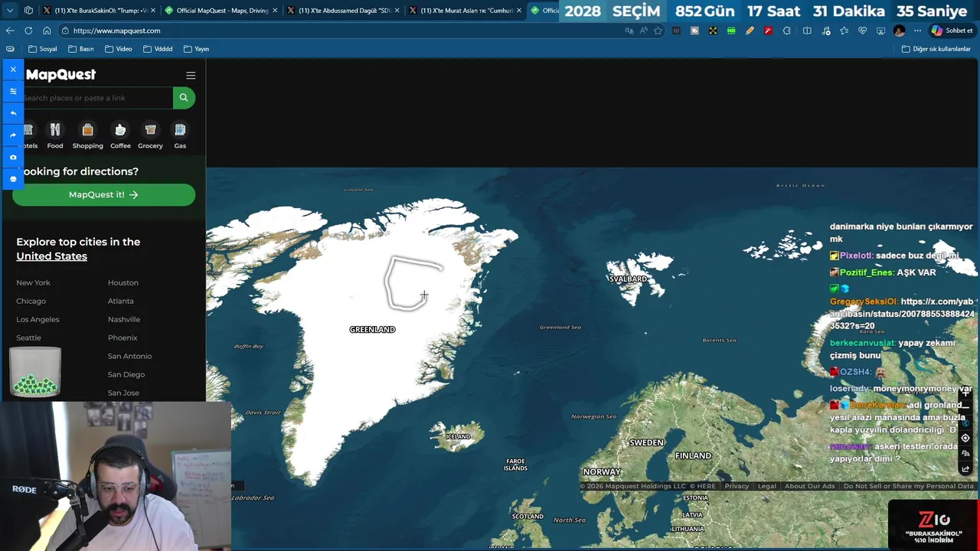The height and width of the screenshot is (551, 980).
Task: Take screenshot with camera icon
Action: click(13, 157)
